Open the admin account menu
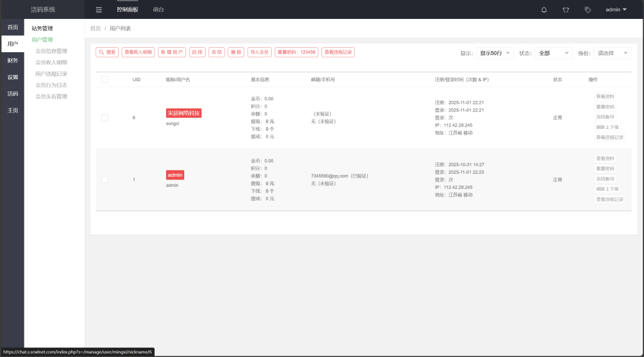Image resolution: width=644 pixels, height=357 pixels. (x=616, y=9)
